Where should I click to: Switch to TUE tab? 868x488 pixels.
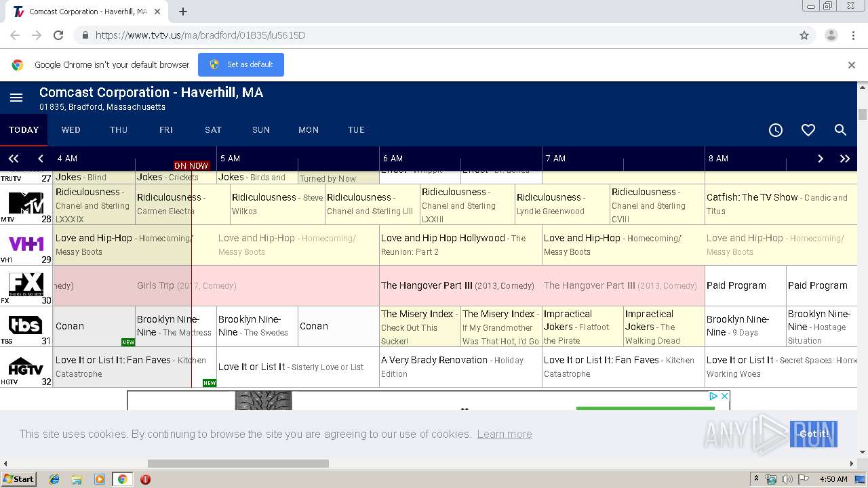point(356,130)
